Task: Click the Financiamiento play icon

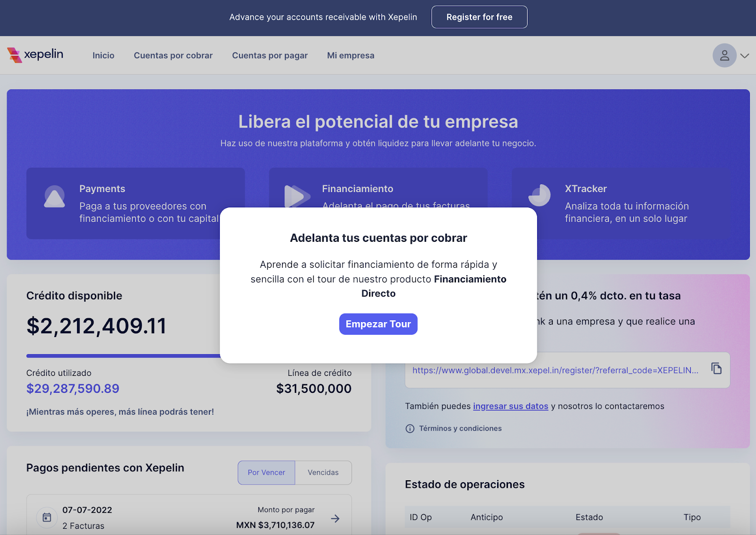Action: click(x=297, y=195)
